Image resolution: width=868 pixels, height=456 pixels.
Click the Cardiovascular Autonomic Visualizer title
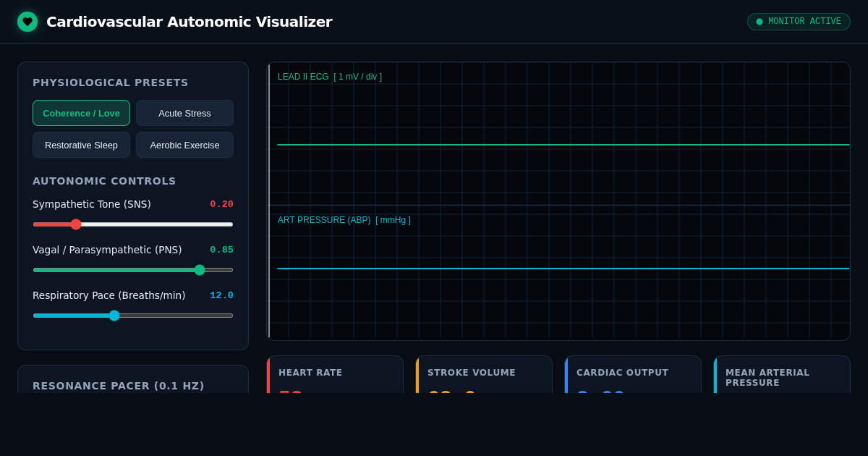(190, 22)
